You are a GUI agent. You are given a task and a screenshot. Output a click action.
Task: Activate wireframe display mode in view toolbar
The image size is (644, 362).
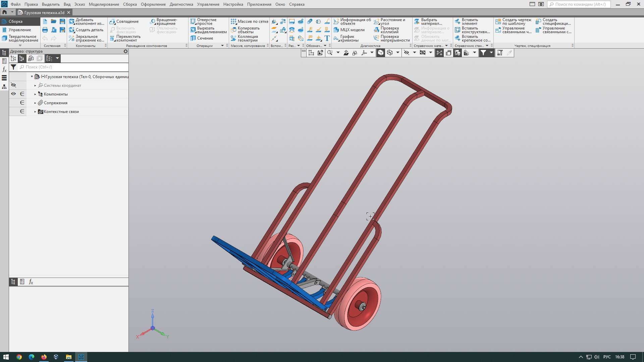pos(390,53)
